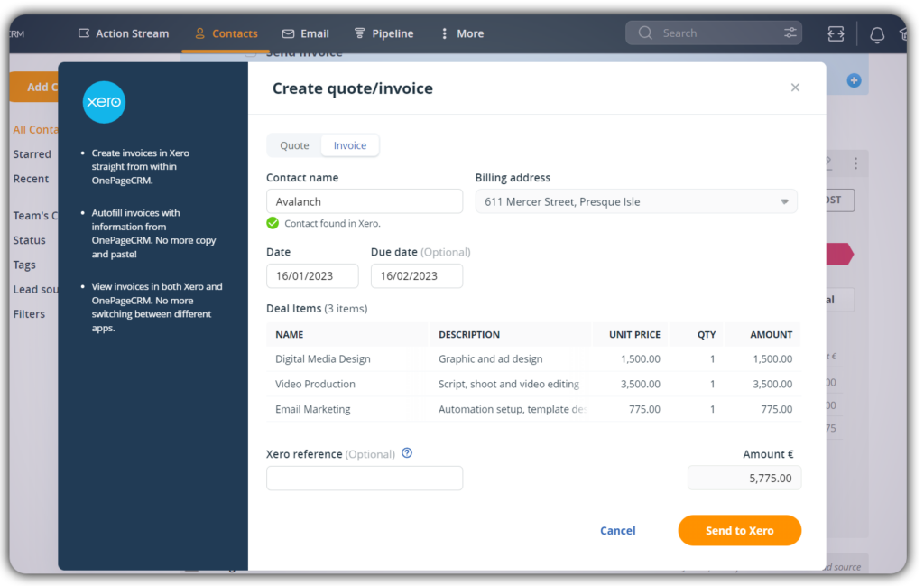Image resolution: width=924 pixels, height=586 pixels.
Task: Open the Action Stream view
Action: tap(132, 33)
